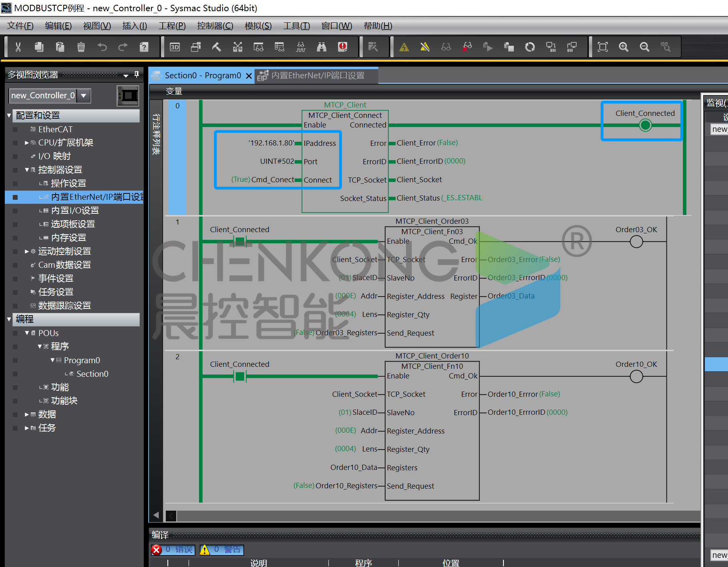This screenshot has width=728, height=567.
Task: Click the Redo arrow icon
Action: [x=123, y=47]
